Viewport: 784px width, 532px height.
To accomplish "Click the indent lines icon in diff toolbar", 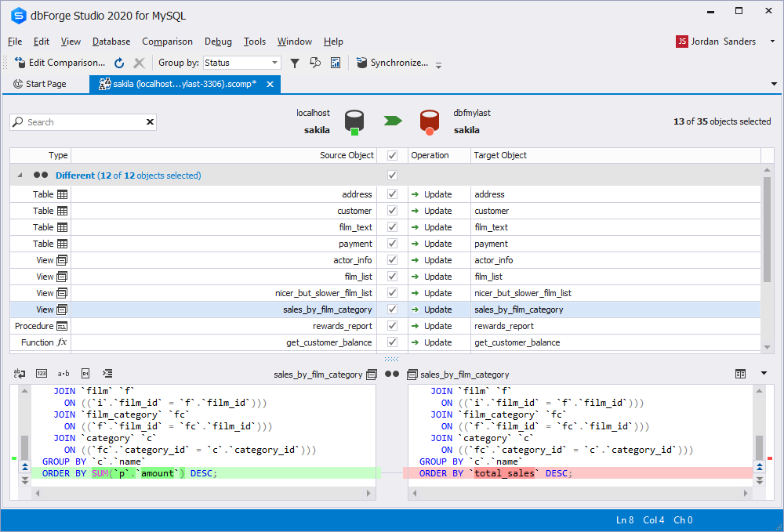I will (x=107, y=373).
